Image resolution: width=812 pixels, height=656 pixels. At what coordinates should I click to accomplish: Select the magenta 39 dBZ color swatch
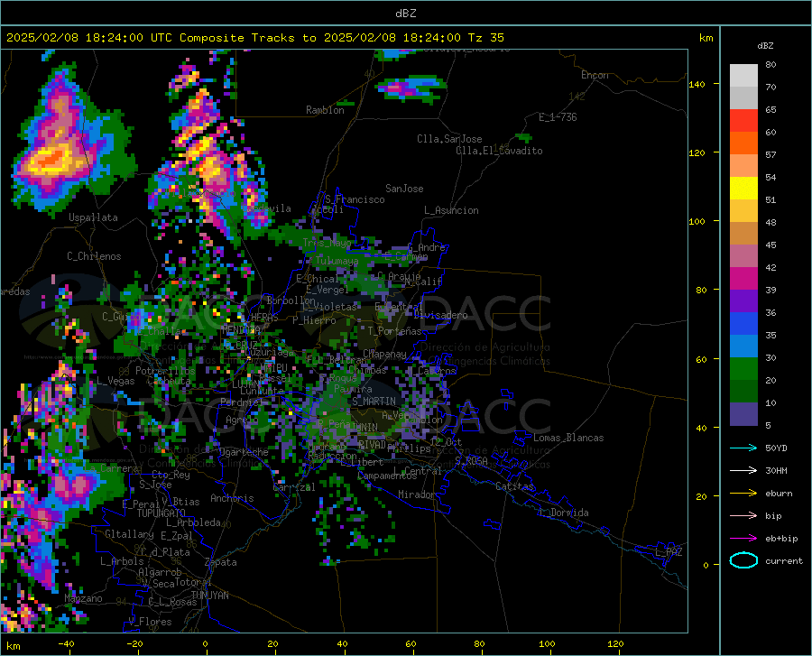[743, 279]
